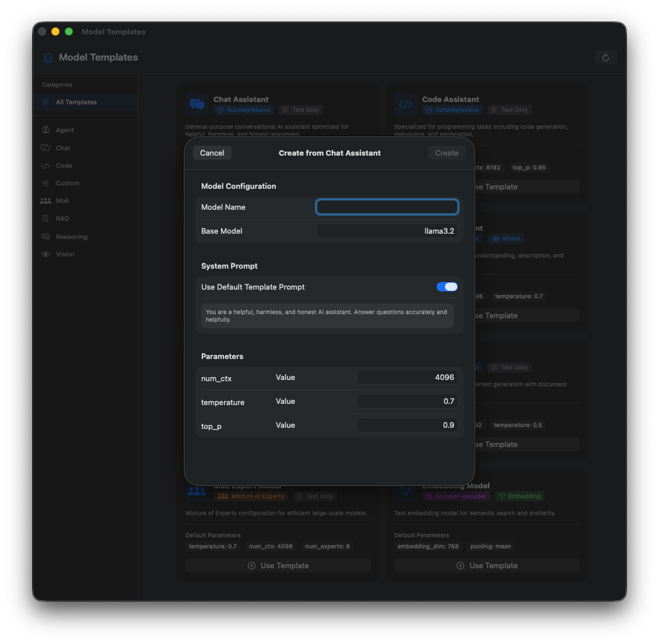Focus the Model Name text field

pos(387,207)
